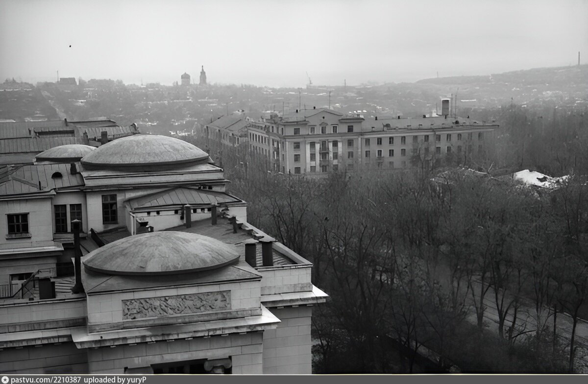
Task: Click the small dome at far left
Action: coord(65,152)
